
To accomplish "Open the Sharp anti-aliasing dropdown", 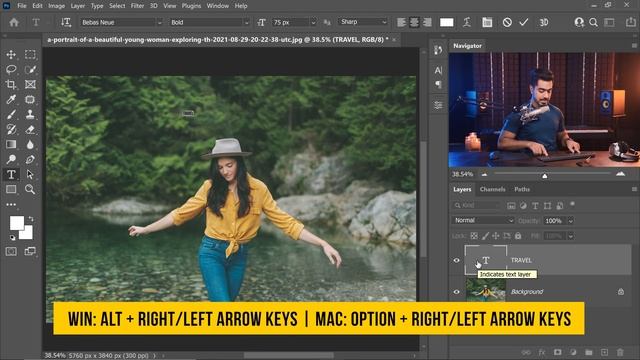I will pyautogui.click(x=384, y=22).
